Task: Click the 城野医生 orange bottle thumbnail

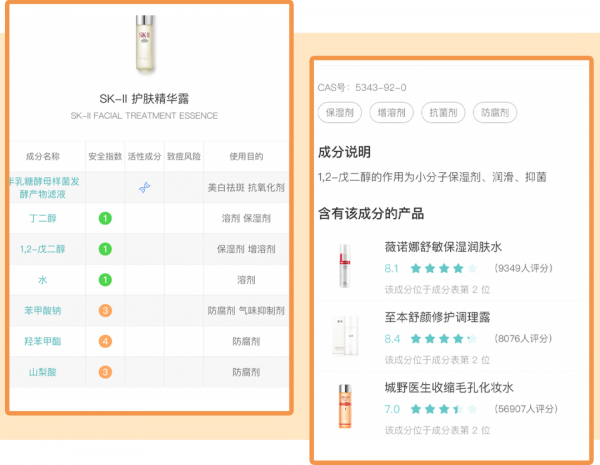Action: (345, 406)
